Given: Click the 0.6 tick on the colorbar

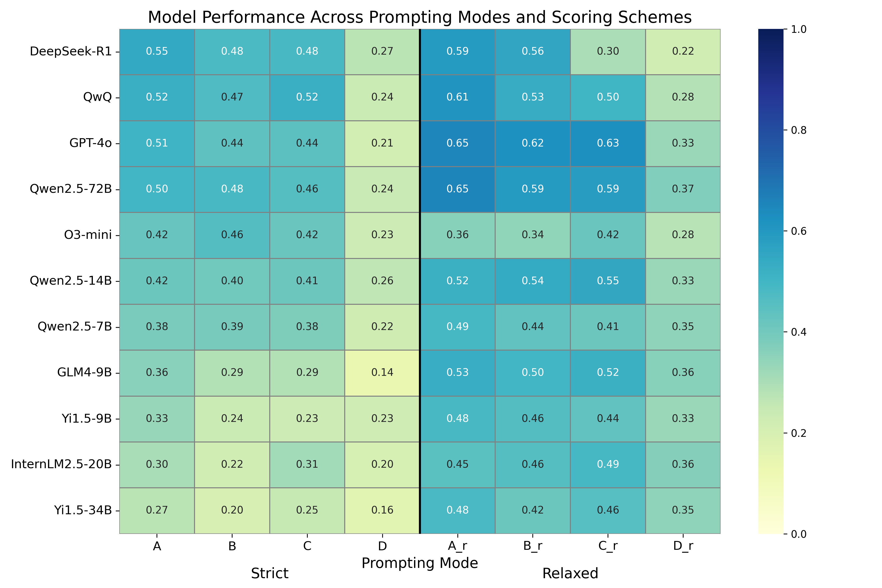Looking at the screenshot, I should [798, 231].
